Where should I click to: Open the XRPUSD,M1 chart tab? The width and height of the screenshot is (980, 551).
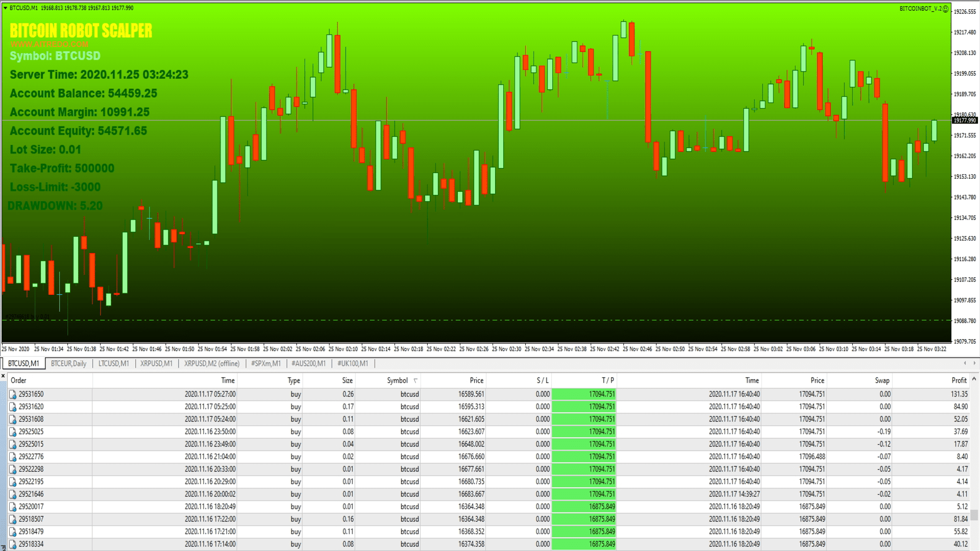156,364
